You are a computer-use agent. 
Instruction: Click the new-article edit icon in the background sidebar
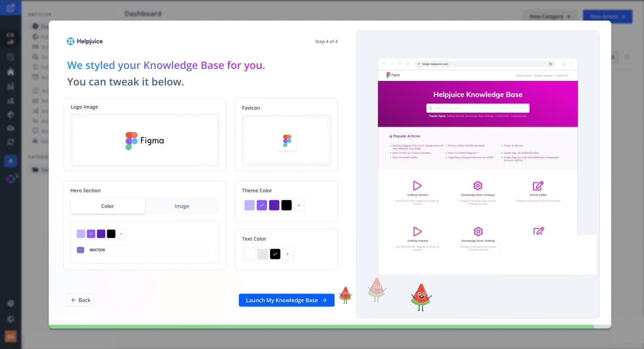[x=11, y=8]
